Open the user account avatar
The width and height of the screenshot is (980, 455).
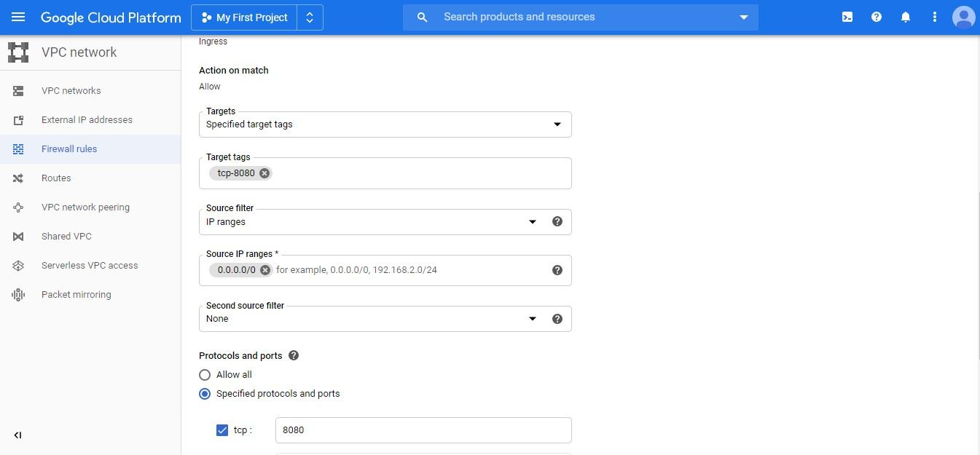click(963, 17)
